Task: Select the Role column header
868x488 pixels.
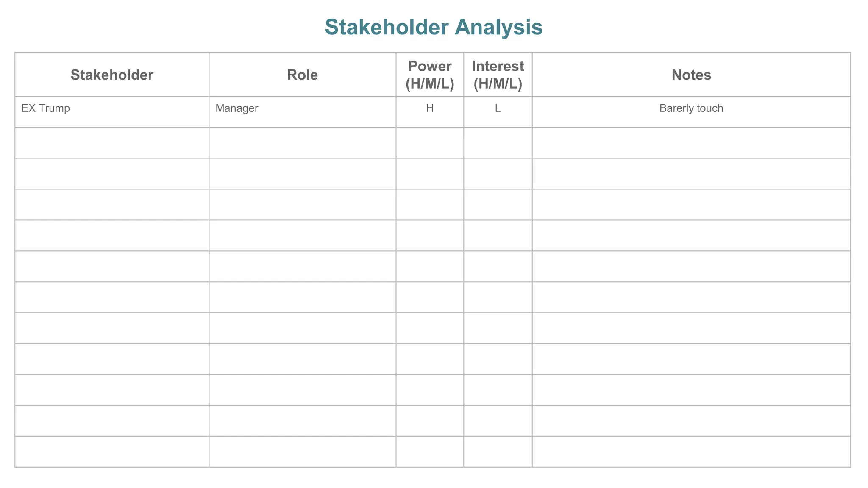Action: tap(302, 75)
